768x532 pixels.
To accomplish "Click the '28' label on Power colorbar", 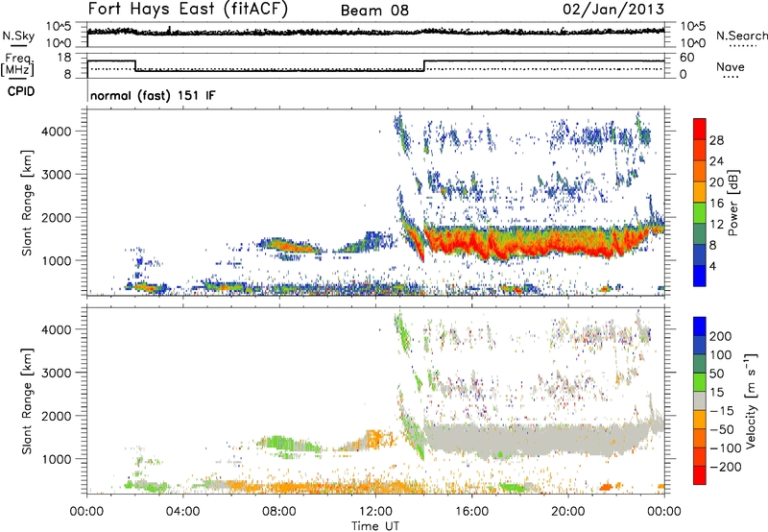I will click(x=716, y=140).
